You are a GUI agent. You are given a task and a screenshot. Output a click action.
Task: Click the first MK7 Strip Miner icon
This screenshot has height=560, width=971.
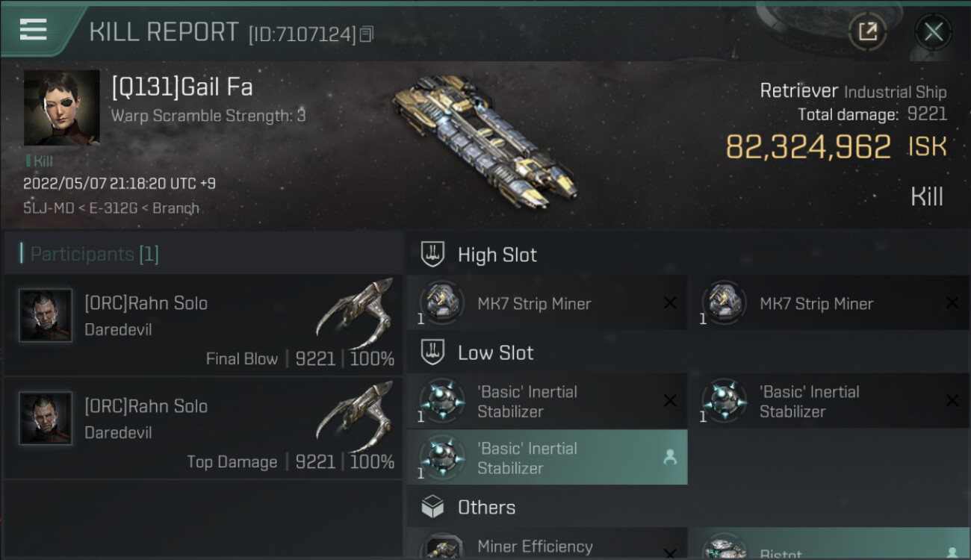442,303
